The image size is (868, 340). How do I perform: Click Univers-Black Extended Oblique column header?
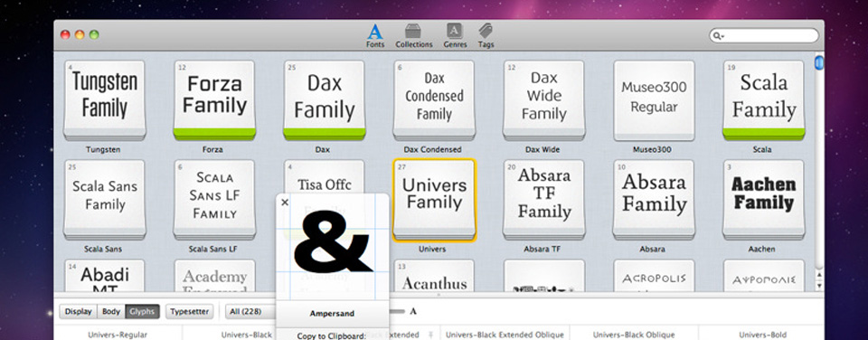tap(505, 335)
